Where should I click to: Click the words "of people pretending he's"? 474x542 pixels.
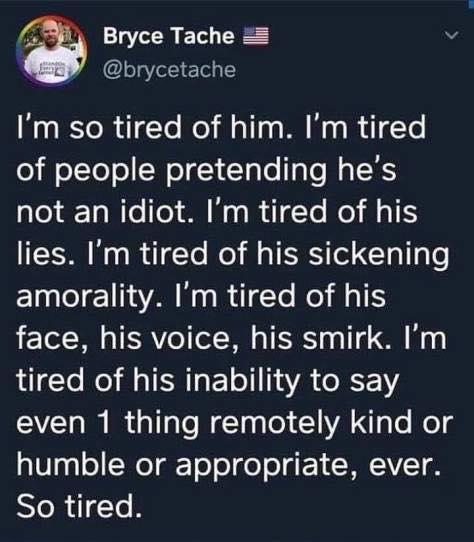pos(206,170)
